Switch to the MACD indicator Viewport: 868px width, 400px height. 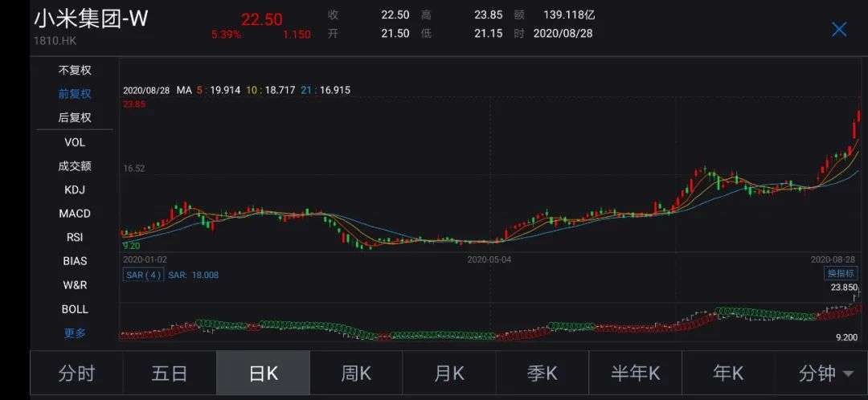75,214
